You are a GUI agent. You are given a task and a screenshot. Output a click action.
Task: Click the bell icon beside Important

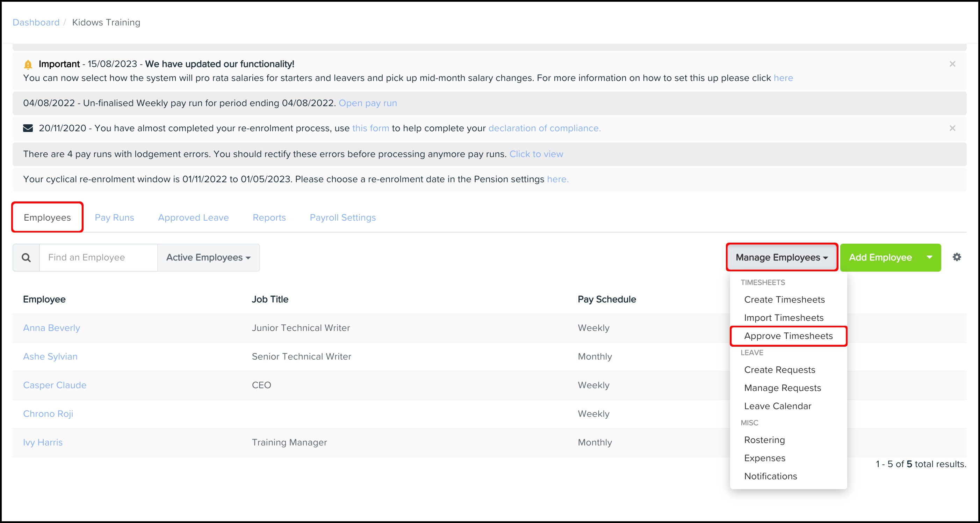tap(28, 64)
